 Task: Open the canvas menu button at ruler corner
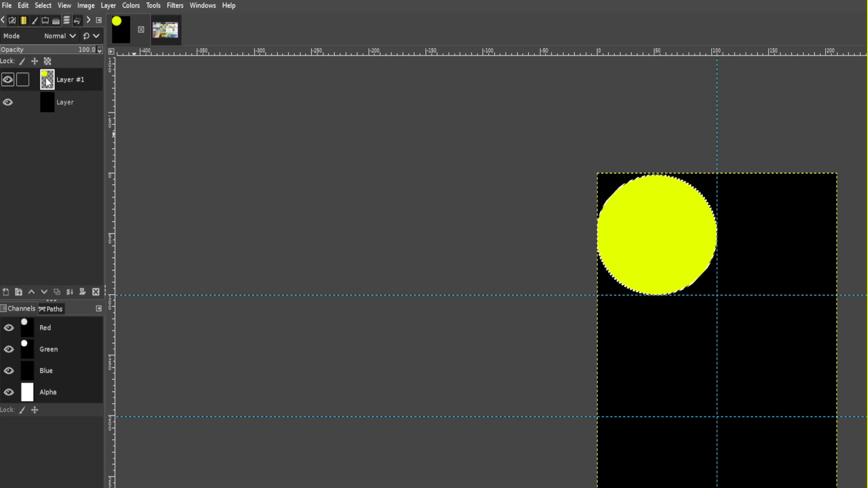coord(111,52)
